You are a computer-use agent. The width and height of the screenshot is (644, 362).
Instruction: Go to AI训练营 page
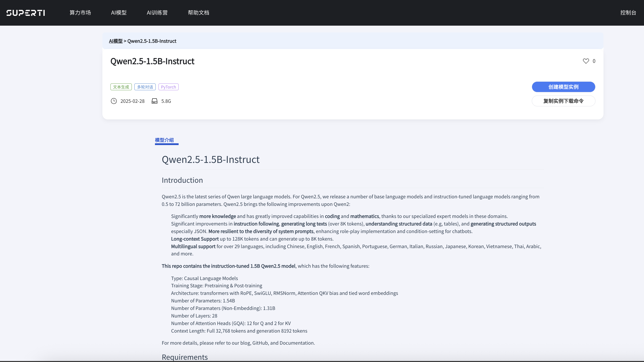[157, 13]
